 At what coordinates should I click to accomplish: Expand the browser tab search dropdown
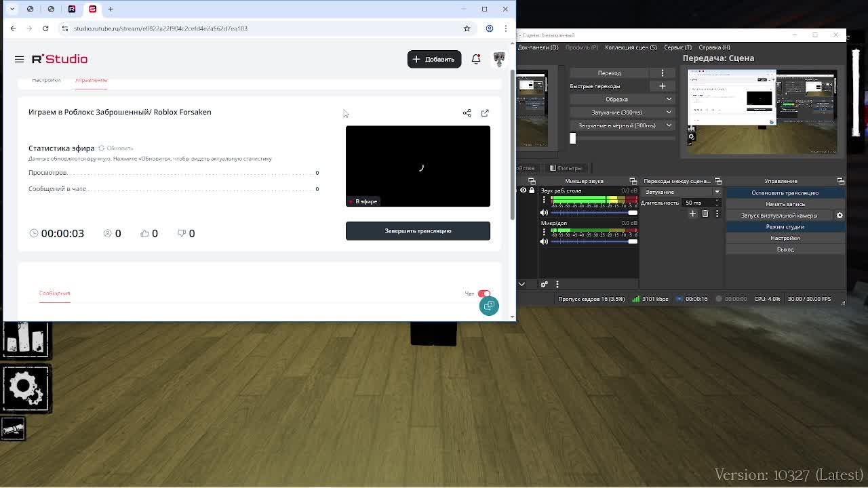click(12, 9)
